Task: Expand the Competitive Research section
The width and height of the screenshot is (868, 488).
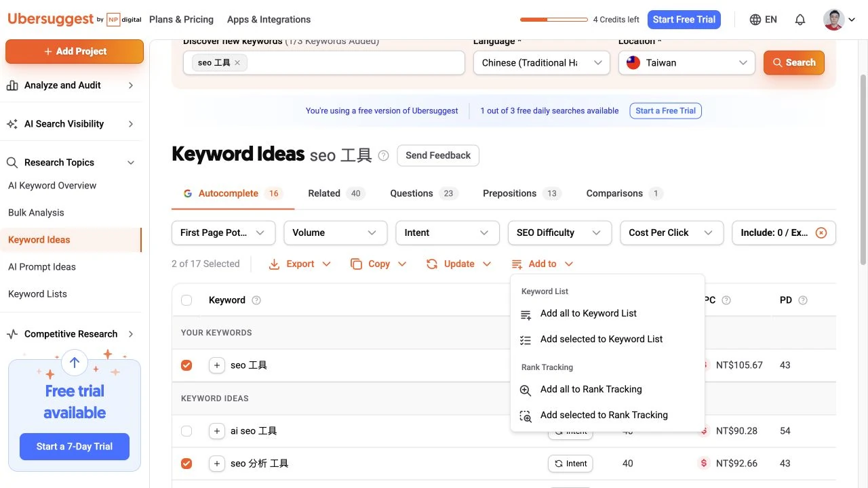Action: coord(131,334)
